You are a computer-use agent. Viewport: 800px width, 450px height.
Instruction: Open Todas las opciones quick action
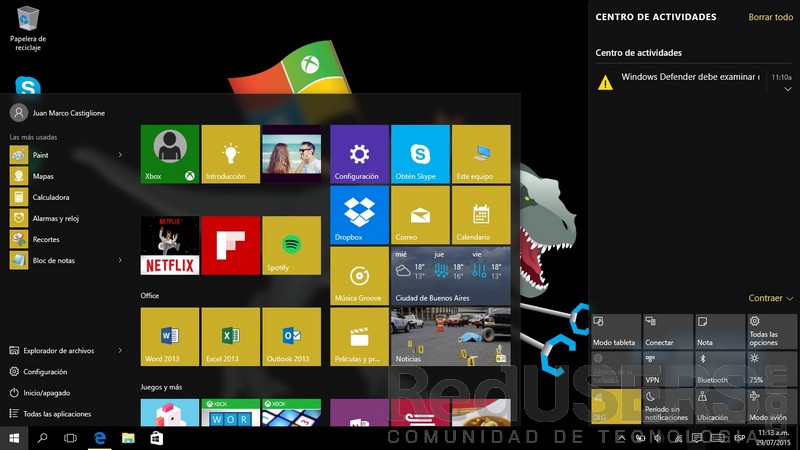(771, 331)
